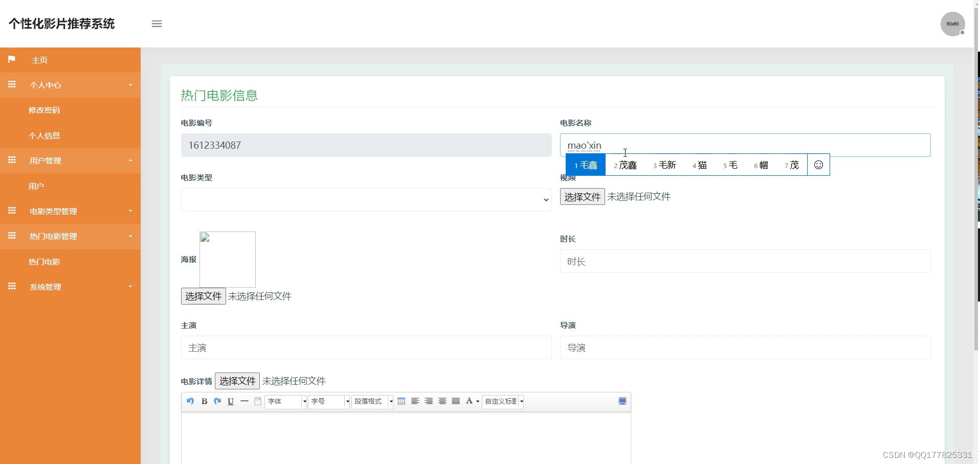Focus the 导演 input field
The width and height of the screenshot is (980, 464).
coord(745,347)
